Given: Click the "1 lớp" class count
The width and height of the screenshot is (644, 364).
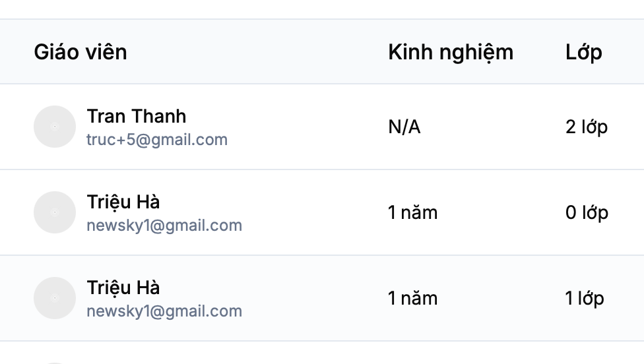Looking at the screenshot, I should [585, 298].
